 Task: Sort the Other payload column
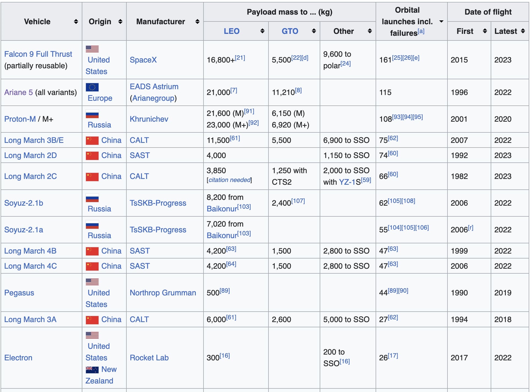[x=370, y=31]
